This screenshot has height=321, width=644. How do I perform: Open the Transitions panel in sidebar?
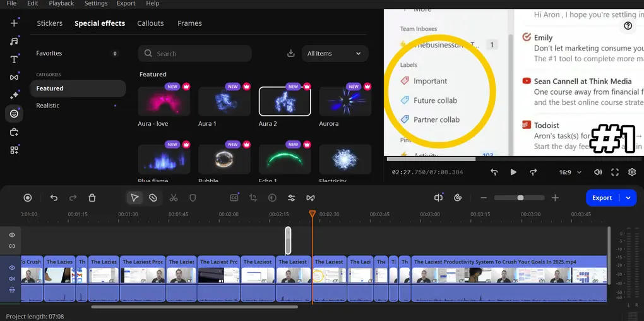point(14,78)
